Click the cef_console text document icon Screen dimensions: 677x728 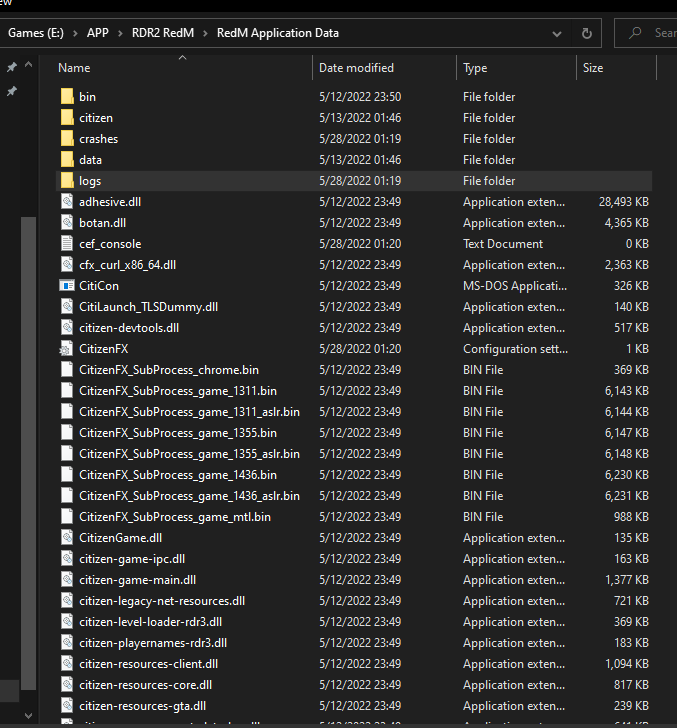[x=67, y=243]
